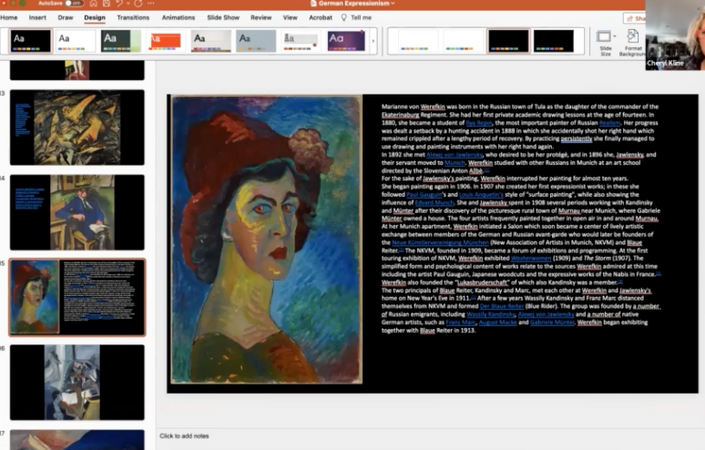The height and width of the screenshot is (450, 705).
Task: Open the Review ribbon tab
Action: point(261,18)
